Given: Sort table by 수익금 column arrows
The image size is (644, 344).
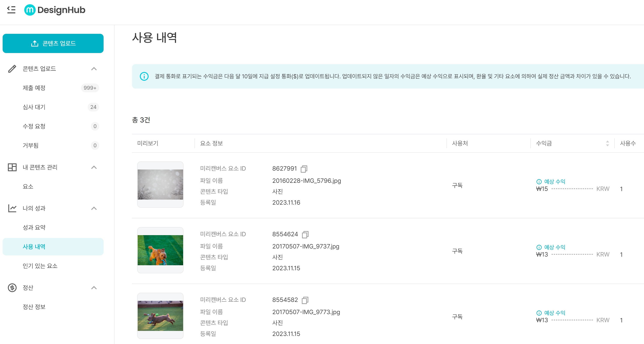Looking at the screenshot, I should click(607, 143).
